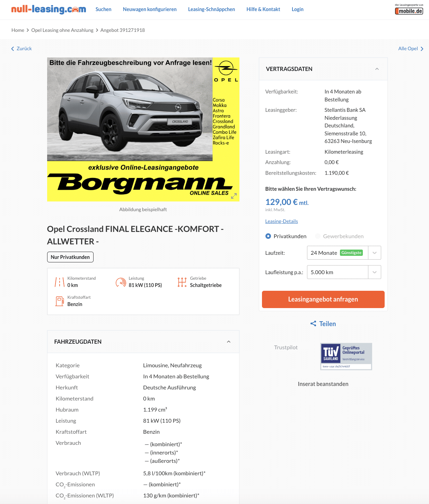Click the fullscreen expand icon on car image
The width and height of the screenshot is (429, 504).
coord(234,196)
